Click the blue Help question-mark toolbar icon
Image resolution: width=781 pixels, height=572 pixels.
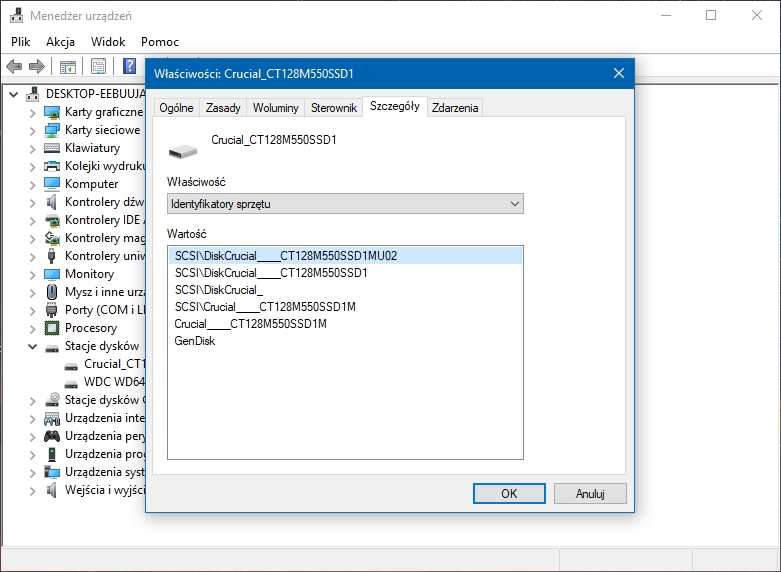(130, 66)
